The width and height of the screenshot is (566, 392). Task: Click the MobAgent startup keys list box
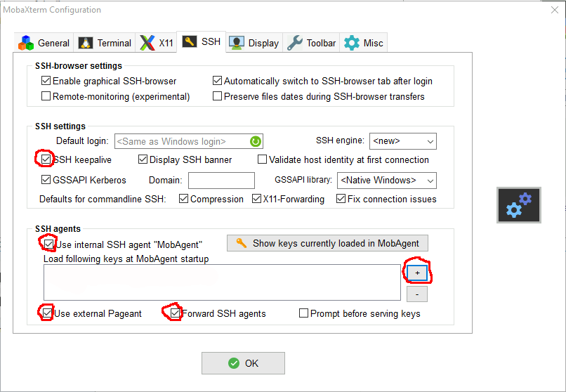pos(222,282)
